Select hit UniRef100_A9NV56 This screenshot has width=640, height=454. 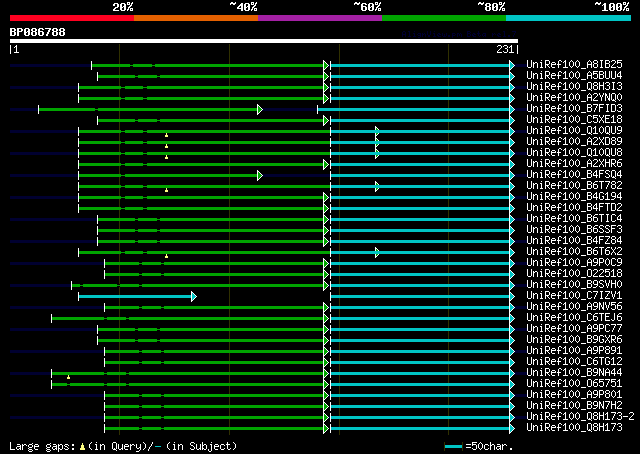(x=574, y=307)
